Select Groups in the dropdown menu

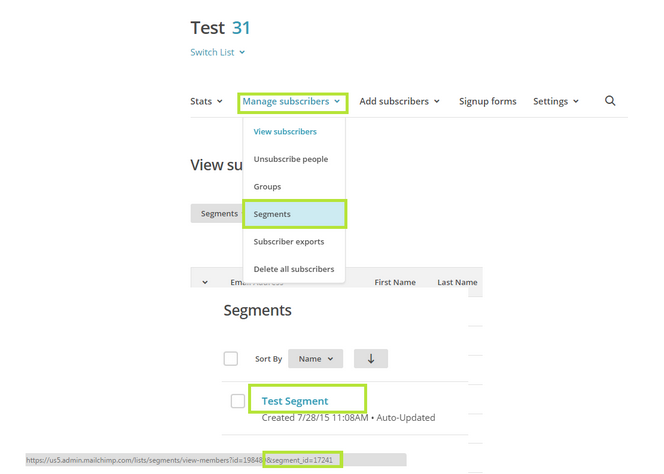tap(267, 186)
